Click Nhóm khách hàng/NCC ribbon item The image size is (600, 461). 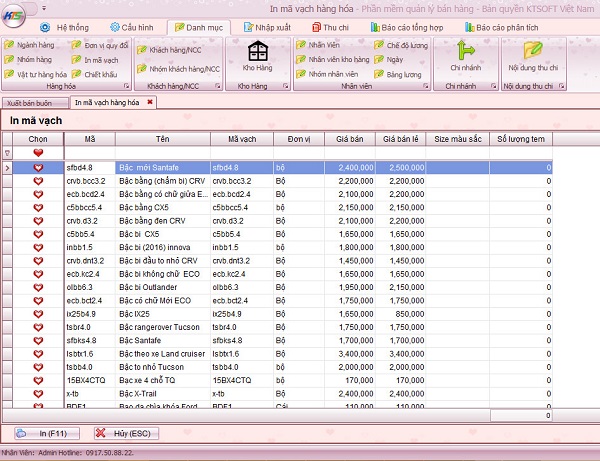pos(178,69)
